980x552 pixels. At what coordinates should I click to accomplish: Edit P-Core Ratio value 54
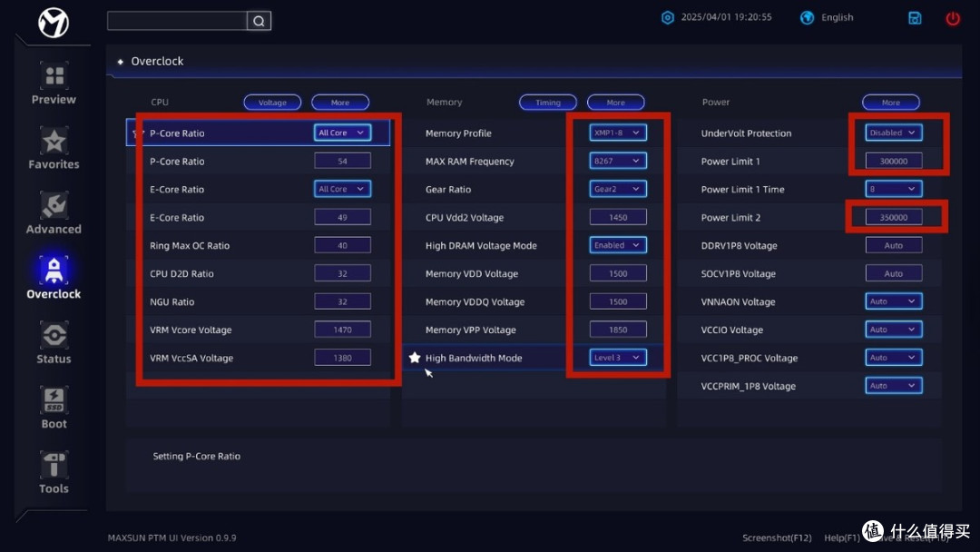[x=342, y=161]
